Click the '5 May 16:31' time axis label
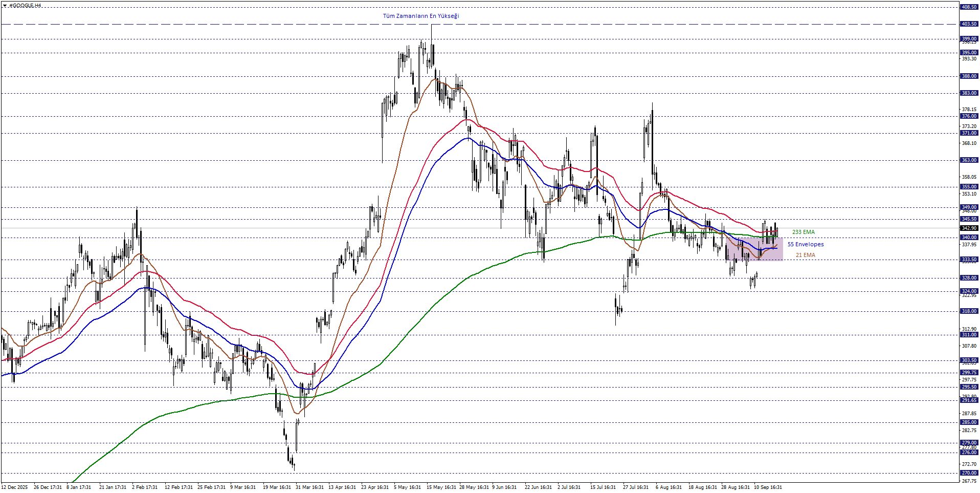Screen dimensions: 980x493 pyautogui.click(x=407, y=487)
